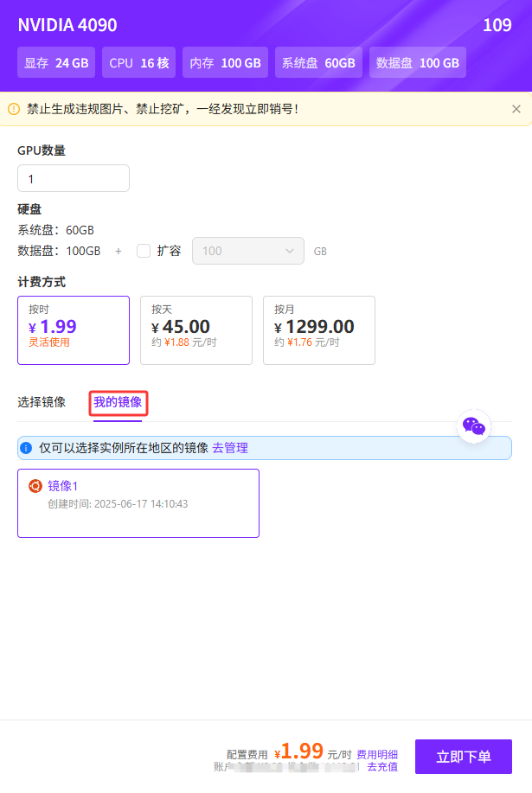Screen dimensions: 532x793
Task: Switch to the 选择镜像 tab
Action: point(42,402)
